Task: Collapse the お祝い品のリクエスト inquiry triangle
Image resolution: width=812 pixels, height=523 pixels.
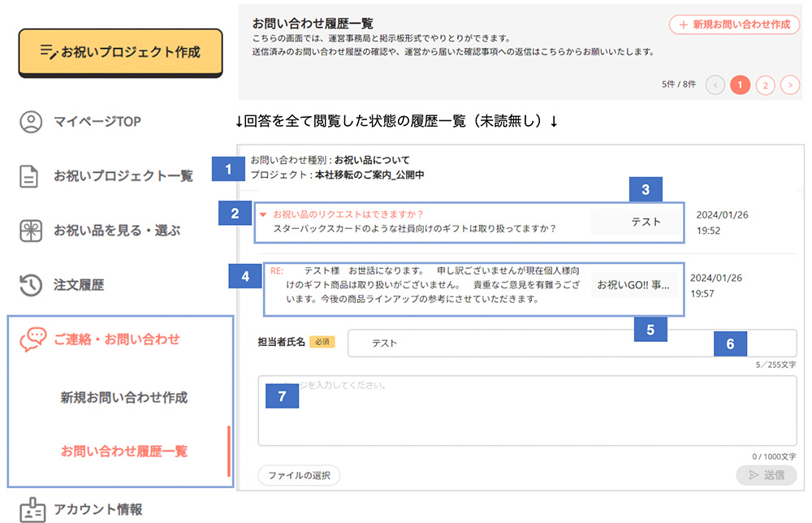Action: [x=263, y=215]
